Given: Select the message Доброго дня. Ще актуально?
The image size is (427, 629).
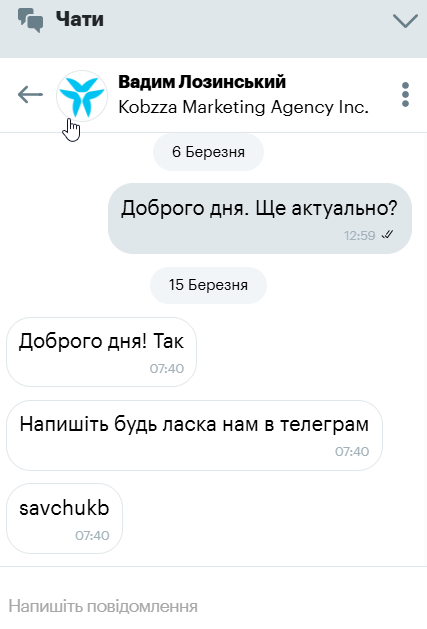Looking at the screenshot, I should [260, 218].
